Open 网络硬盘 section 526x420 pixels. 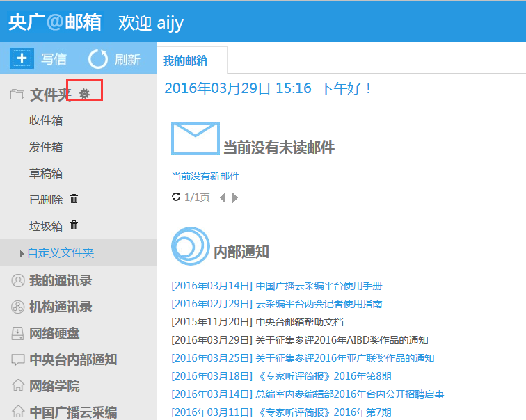coord(54,333)
